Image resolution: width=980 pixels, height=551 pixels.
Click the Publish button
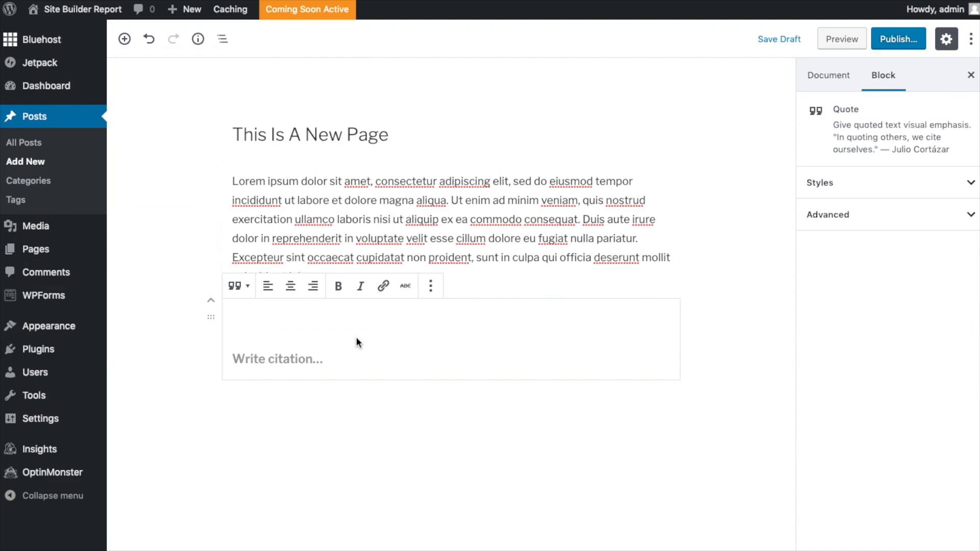pyautogui.click(x=898, y=39)
